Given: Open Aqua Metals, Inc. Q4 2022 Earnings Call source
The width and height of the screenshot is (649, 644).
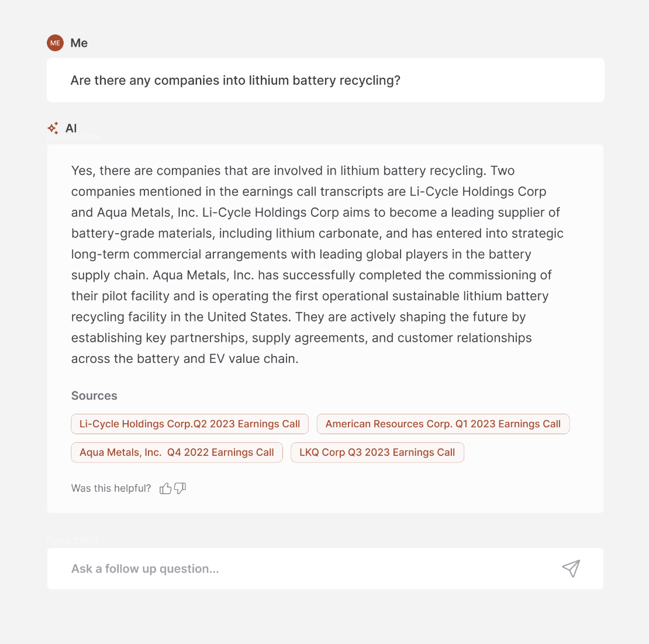Looking at the screenshot, I should pyautogui.click(x=177, y=452).
